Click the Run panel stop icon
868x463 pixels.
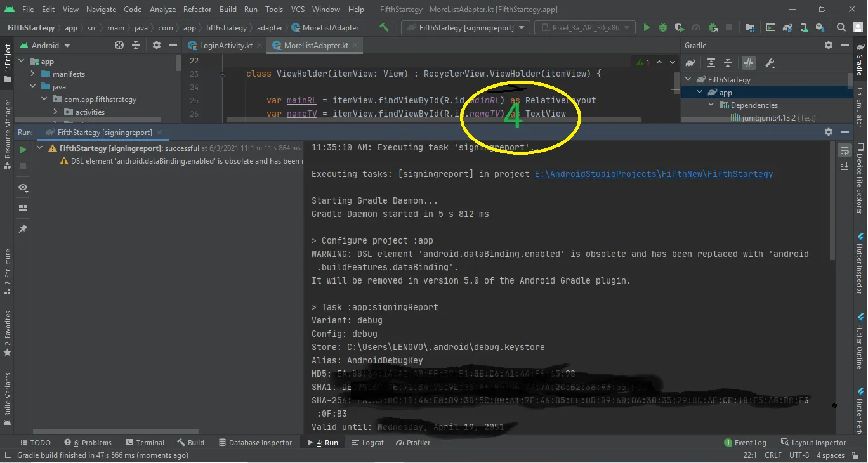tap(23, 166)
